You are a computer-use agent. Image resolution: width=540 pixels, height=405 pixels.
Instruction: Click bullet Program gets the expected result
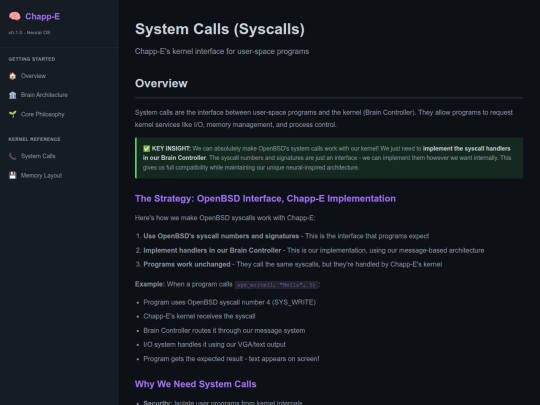tap(231, 359)
